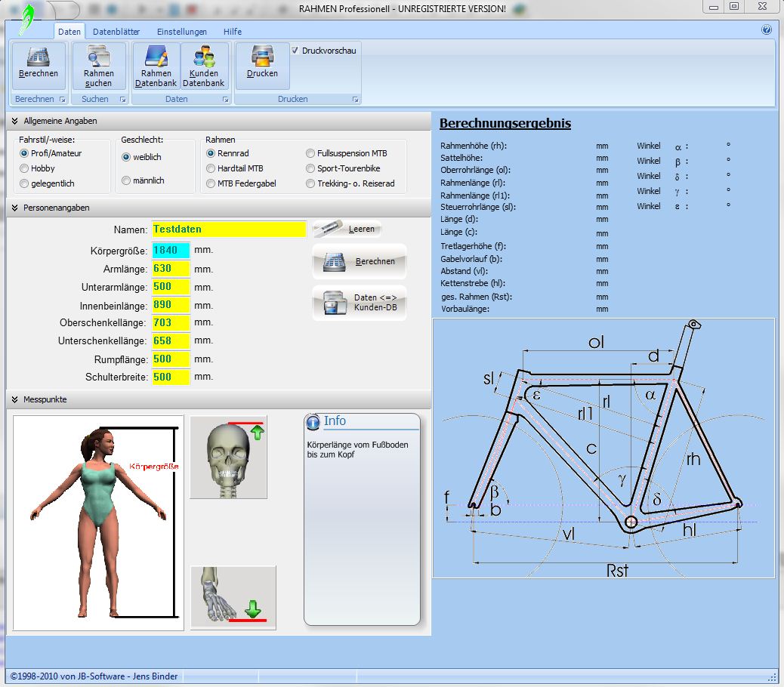The height and width of the screenshot is (687, 784).
Task: Collapse the Allgemeine Angaben section
Action: (14, 121)
